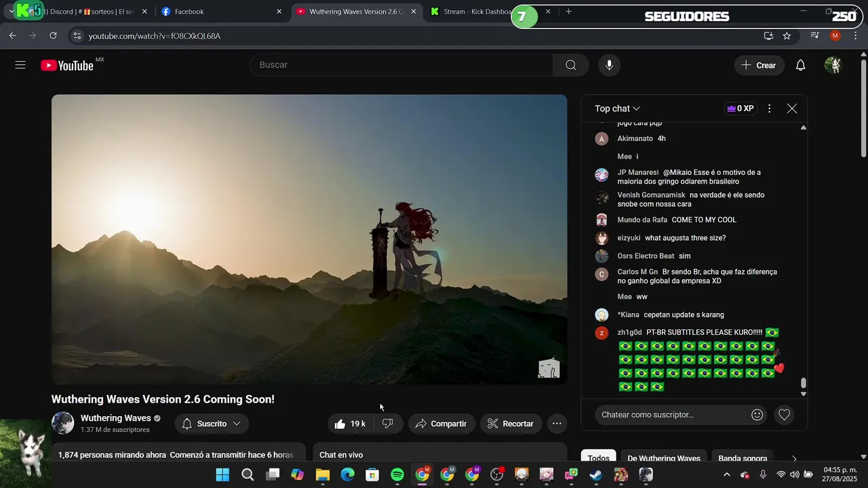The width and height of the screenshot is (868, 488).
Task: Go to YouTube home via logo
Action: pos(67,65)
